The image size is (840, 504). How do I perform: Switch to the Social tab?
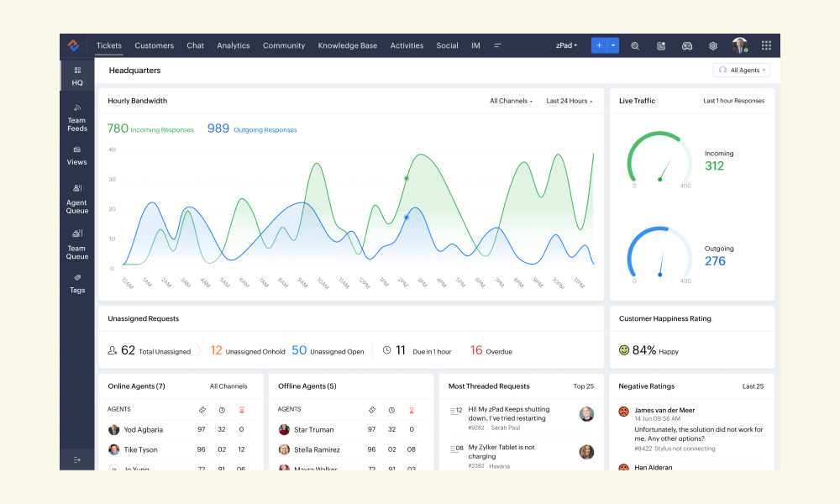(448, 45)
